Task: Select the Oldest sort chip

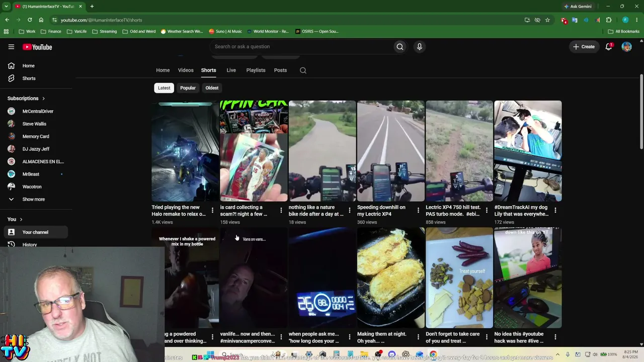Action: pyautogui.click(x=212, y=88)
